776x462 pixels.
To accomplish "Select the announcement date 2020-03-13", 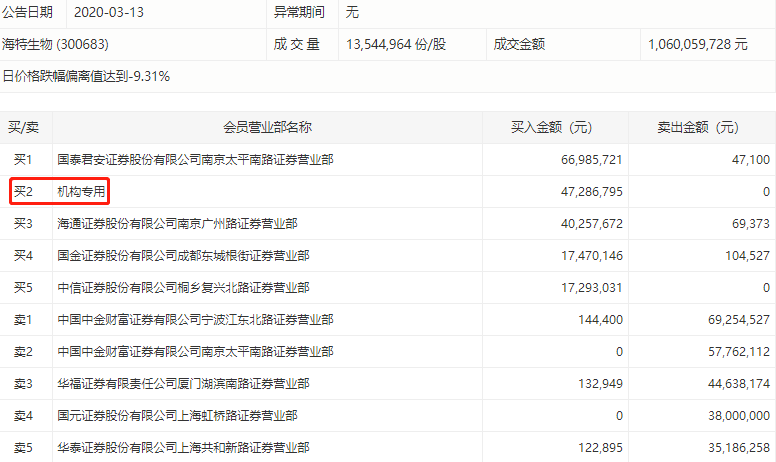I will pos(114,13).
